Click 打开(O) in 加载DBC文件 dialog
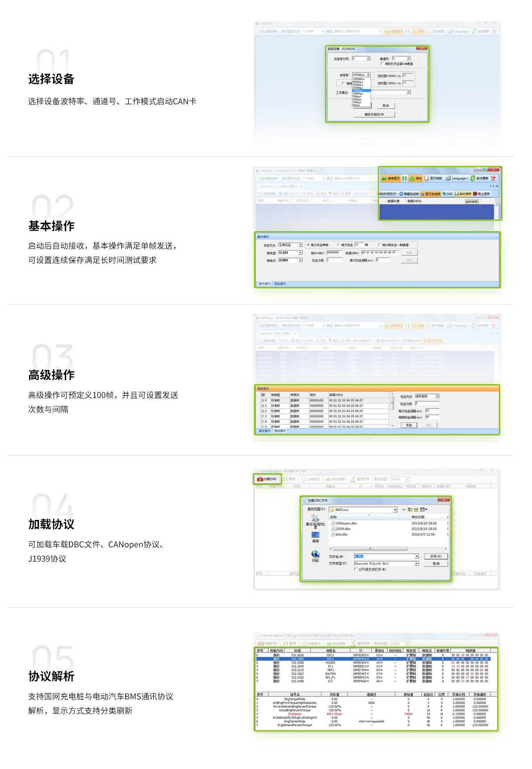The image size is (532, 769). pyautogui.click(x=436, y=556)
